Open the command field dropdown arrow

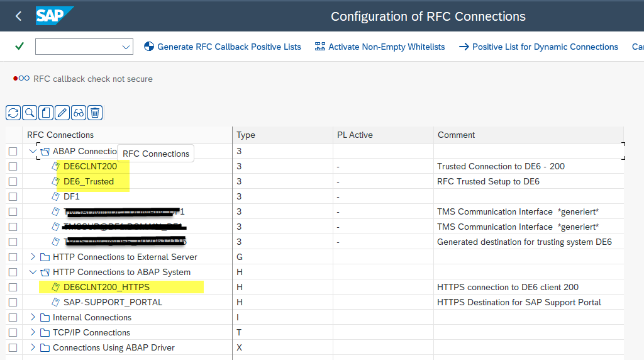pos(126,47)
